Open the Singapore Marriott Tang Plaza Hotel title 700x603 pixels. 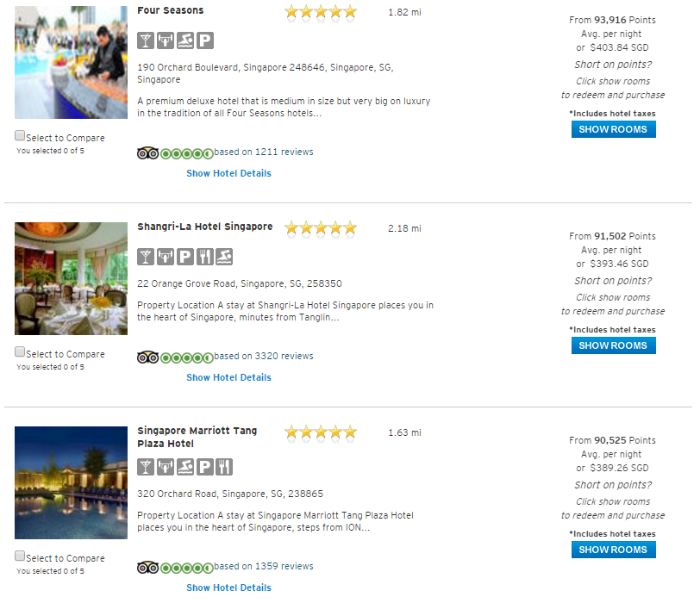[197, 437]
